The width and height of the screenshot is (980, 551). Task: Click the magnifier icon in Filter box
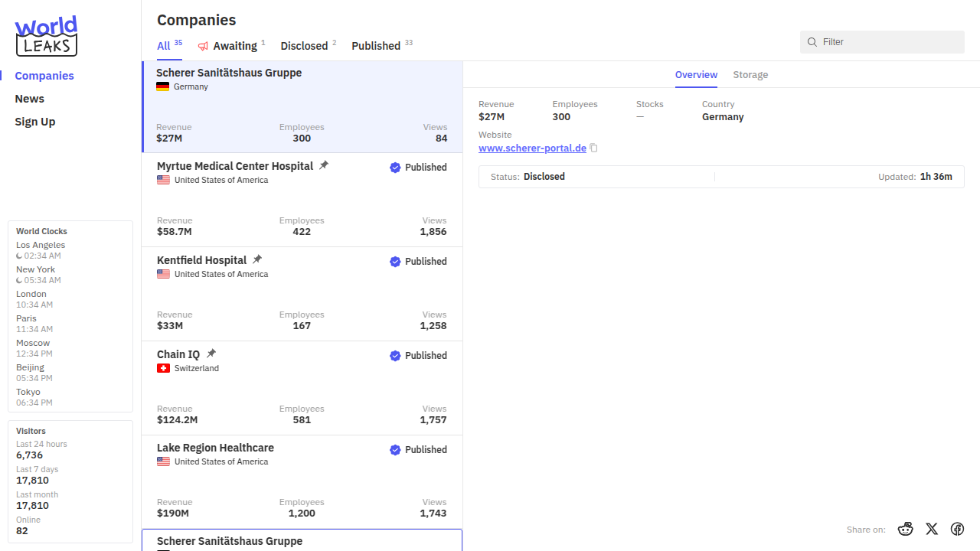(812, 42)
